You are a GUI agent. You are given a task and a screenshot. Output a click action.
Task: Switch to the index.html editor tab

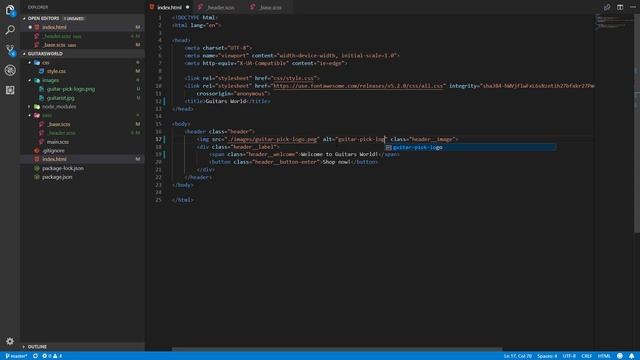point(169,7)
